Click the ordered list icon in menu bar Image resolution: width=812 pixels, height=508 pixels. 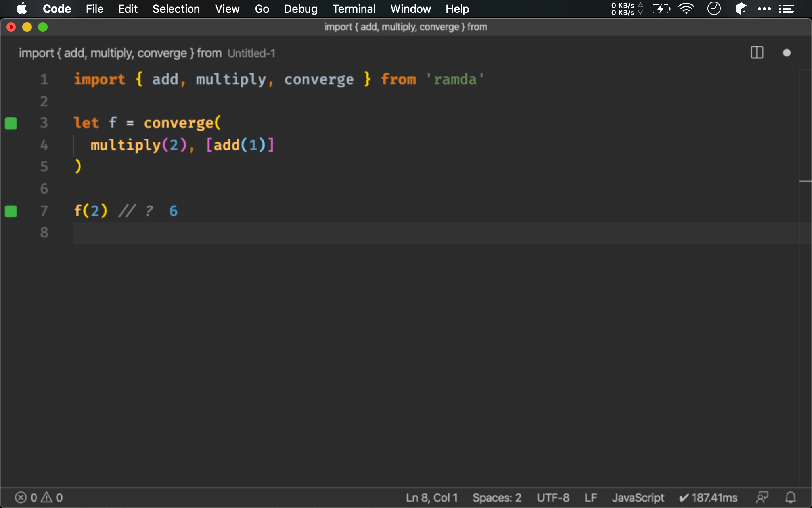[x=787, y=8]
